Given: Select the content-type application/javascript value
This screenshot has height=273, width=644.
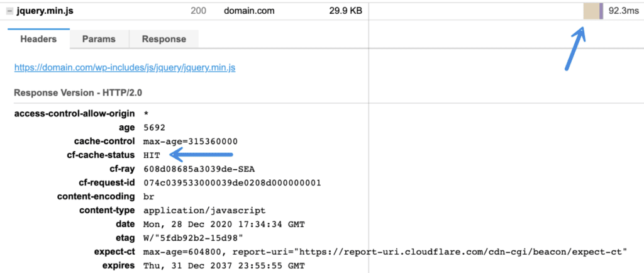Looking at the screenshot, I should tap(204, 211).
